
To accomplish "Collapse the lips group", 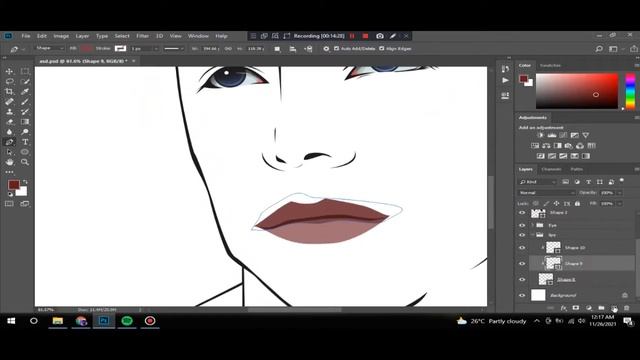I will click(532, 235).
